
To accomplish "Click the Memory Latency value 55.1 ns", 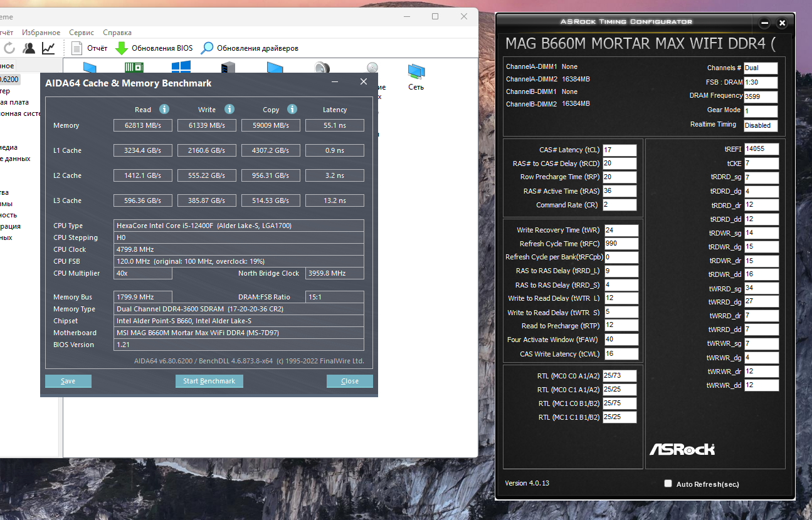I will 335,125.
